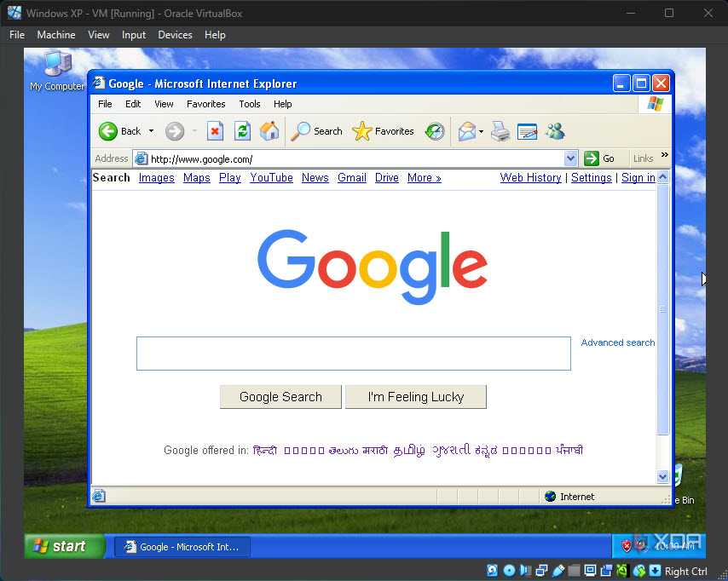Click the Sign in link
The height and width of the screenshot is (581, 728).
tap(638, 178)
